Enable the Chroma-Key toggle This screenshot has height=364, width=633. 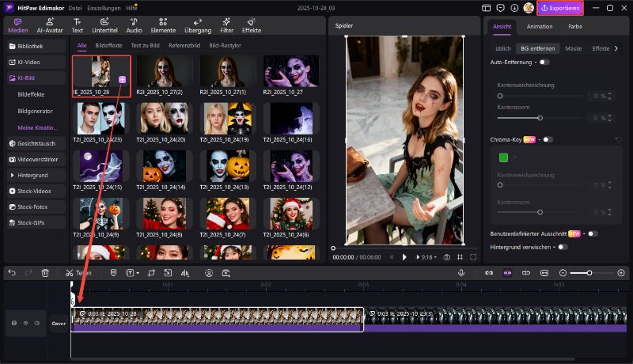pos(548,139)
